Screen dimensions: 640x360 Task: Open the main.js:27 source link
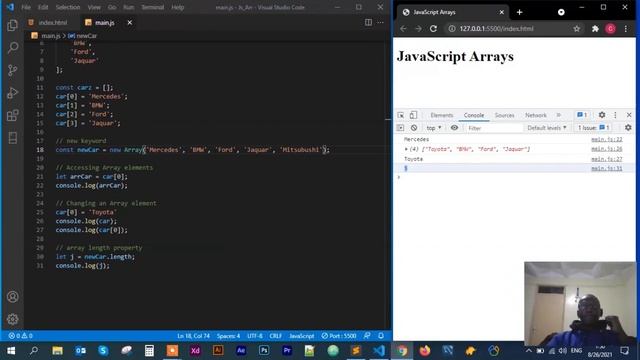point(607,159)
